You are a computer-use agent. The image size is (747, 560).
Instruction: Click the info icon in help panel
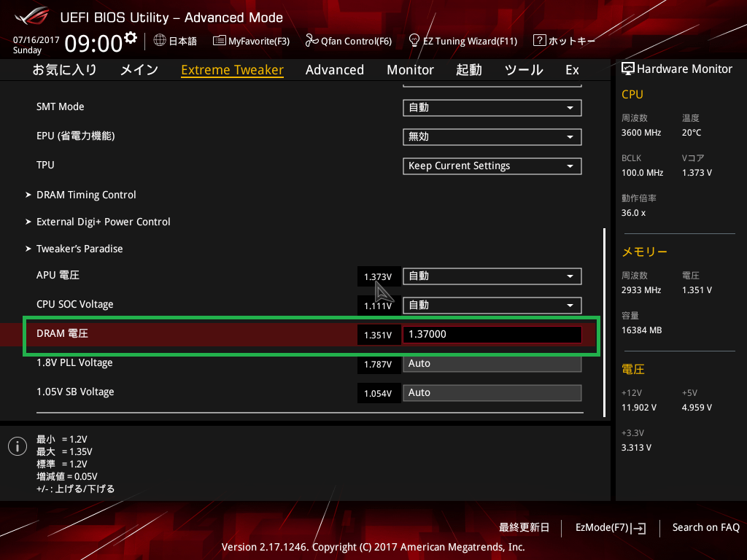tap(17, 446)
